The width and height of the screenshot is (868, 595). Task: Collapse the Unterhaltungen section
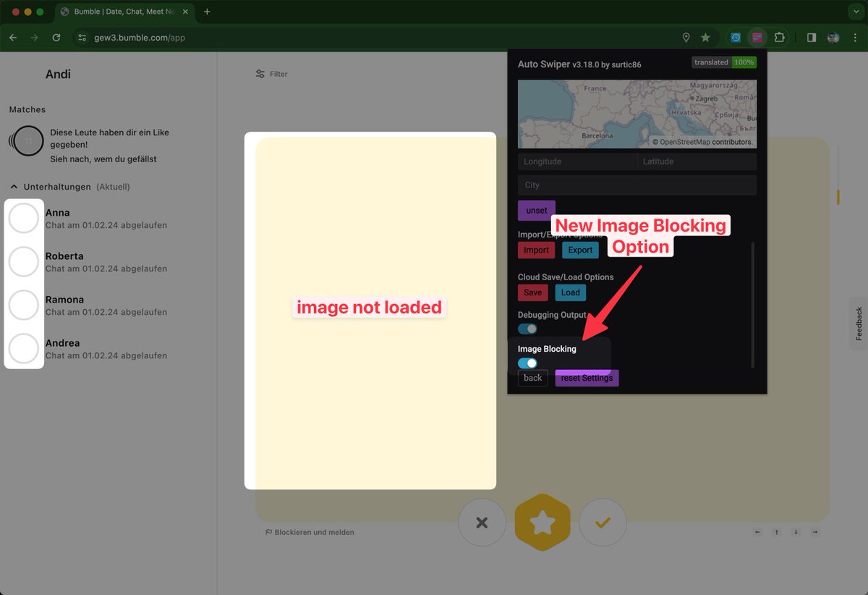click(x=14, y=187)
